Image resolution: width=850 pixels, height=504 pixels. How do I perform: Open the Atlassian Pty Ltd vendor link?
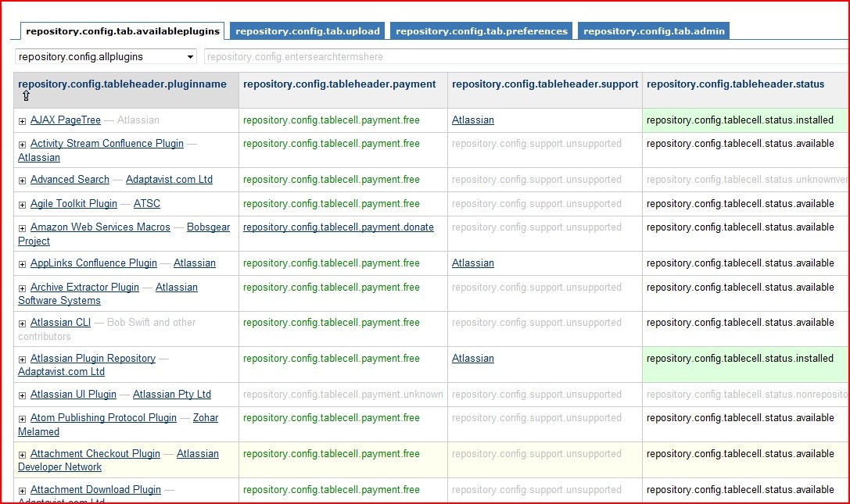[x=172, y=394]
